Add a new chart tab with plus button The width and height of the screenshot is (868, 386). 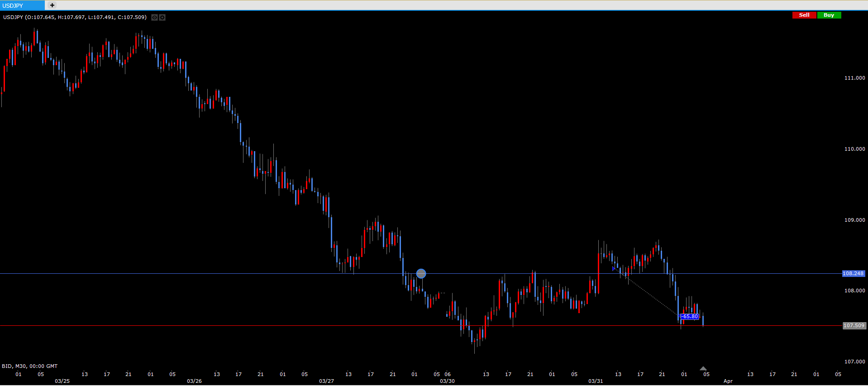tap(52, 5)
